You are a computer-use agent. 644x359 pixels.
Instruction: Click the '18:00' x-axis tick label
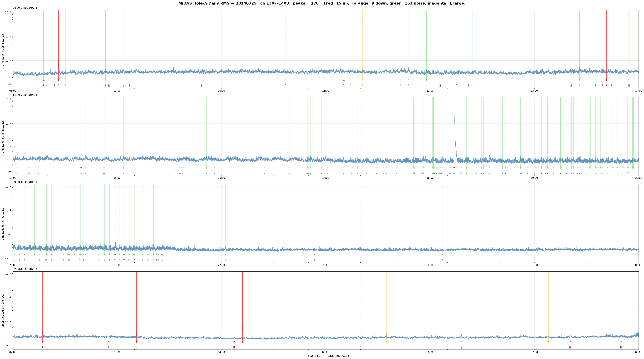tap(430, 178)
